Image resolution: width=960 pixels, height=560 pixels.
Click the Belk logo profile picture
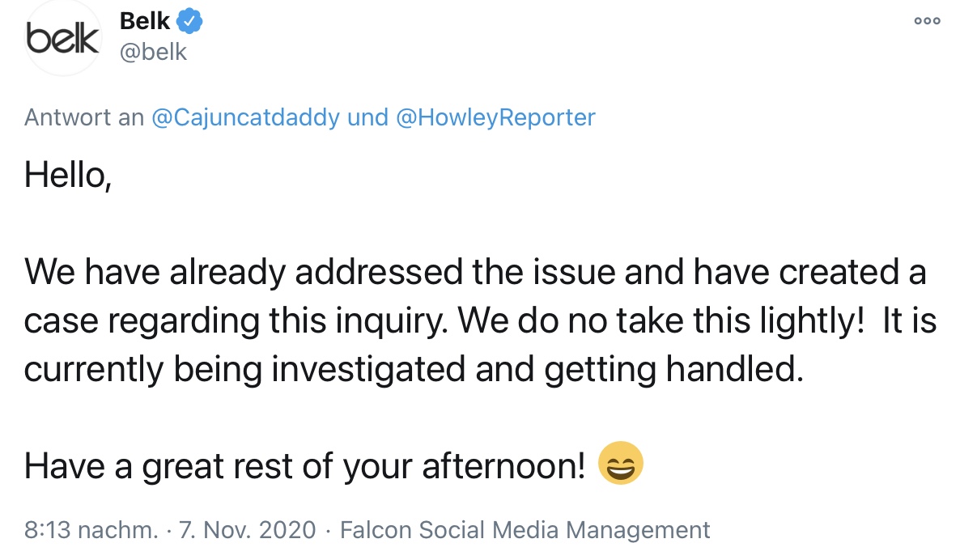[62, 38]
